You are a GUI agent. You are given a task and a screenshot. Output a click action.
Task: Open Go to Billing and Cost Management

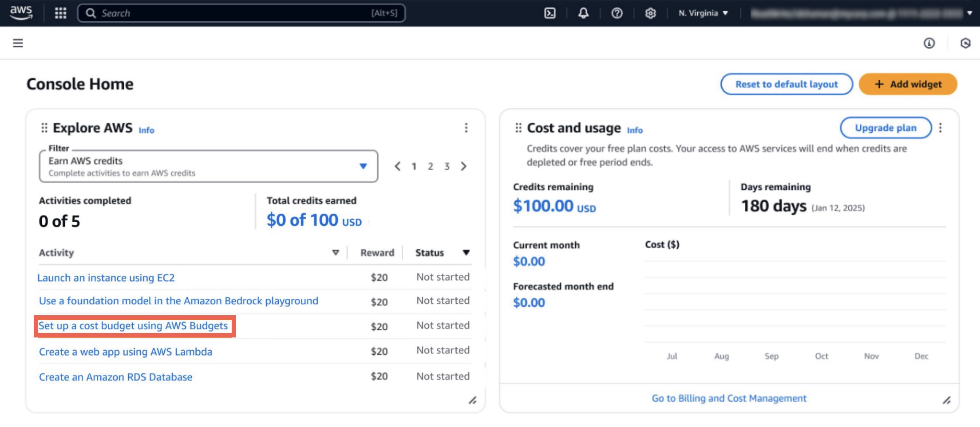[729, 398]
